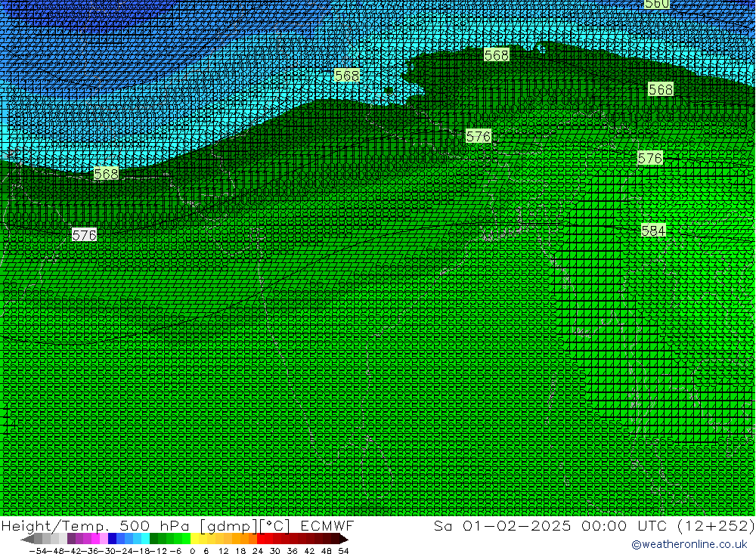This screenshot has width=756, height=554.
Task: Pick the darkest green legend swatch above -12
Action: (x=153, y=539)
